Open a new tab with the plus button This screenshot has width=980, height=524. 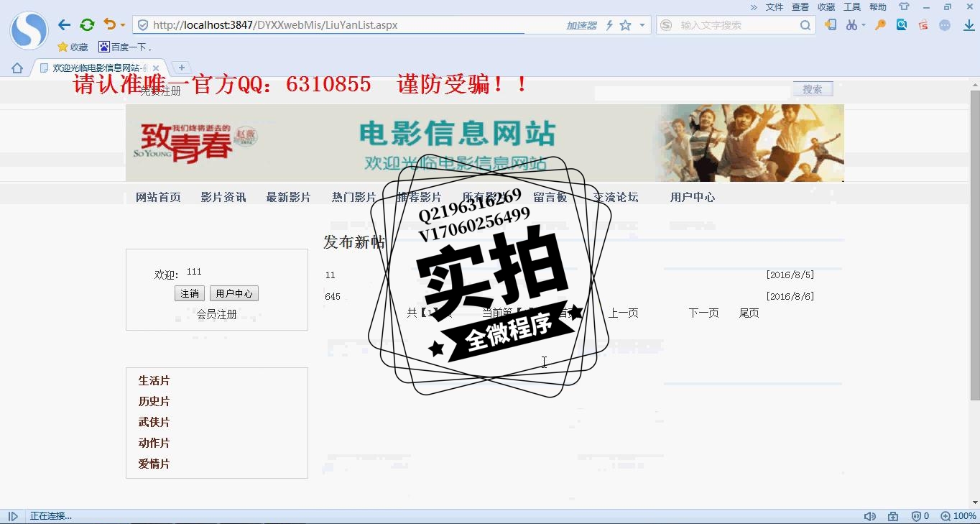tap(182, 68)
